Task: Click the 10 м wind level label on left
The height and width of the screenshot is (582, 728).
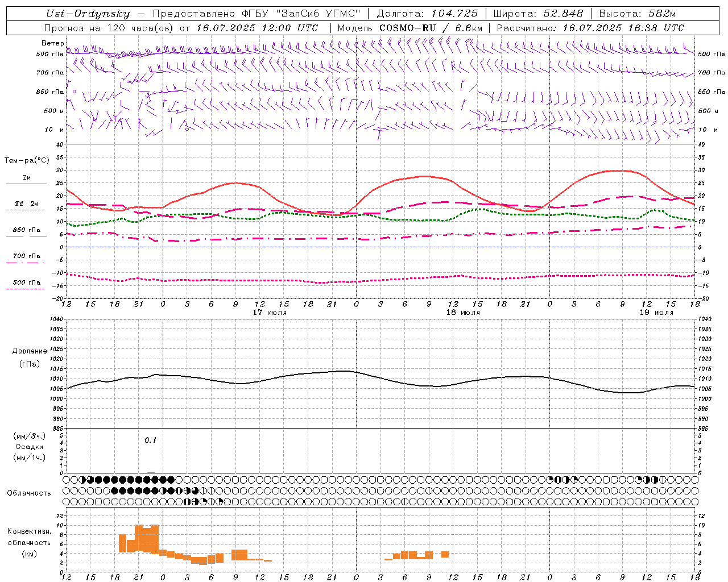Action: (x=55, y=130)
